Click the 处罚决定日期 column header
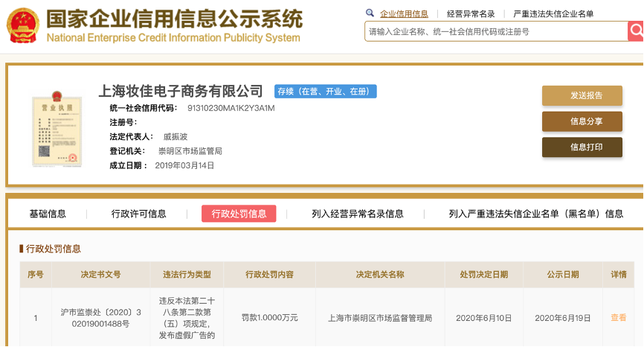The image size is (644, 347). point(484,274)
